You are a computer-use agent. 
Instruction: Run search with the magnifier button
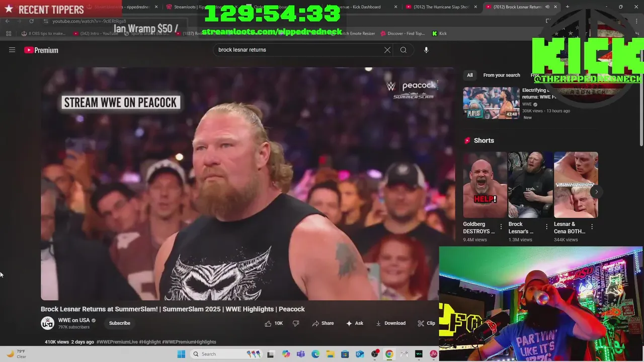pyautogui.click(x=404, y=50)
